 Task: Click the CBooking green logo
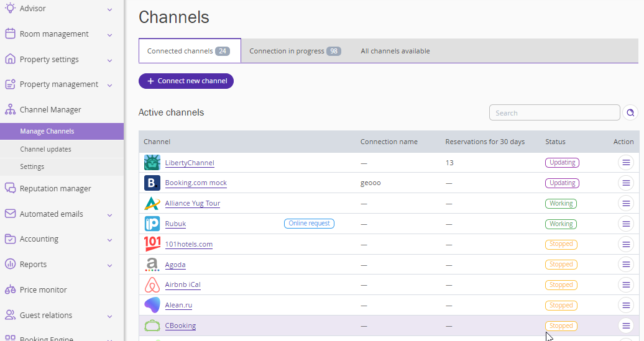152,325
